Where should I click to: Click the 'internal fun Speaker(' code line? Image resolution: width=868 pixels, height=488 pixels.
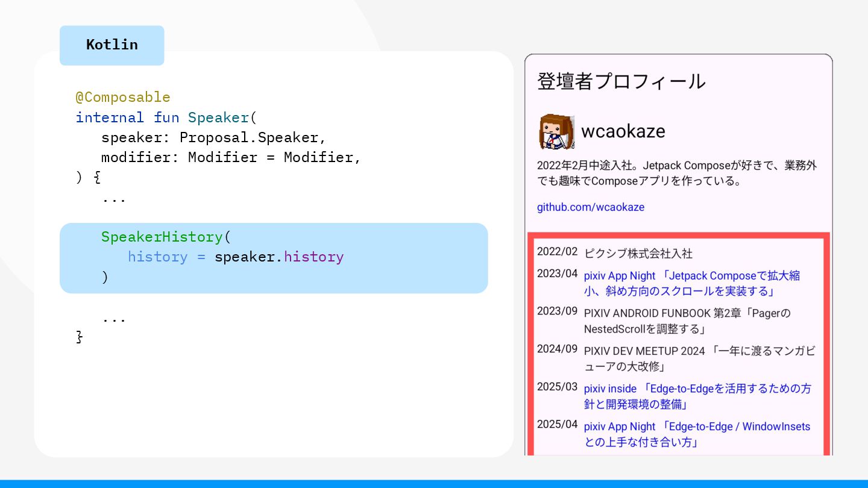pos(166,117)
